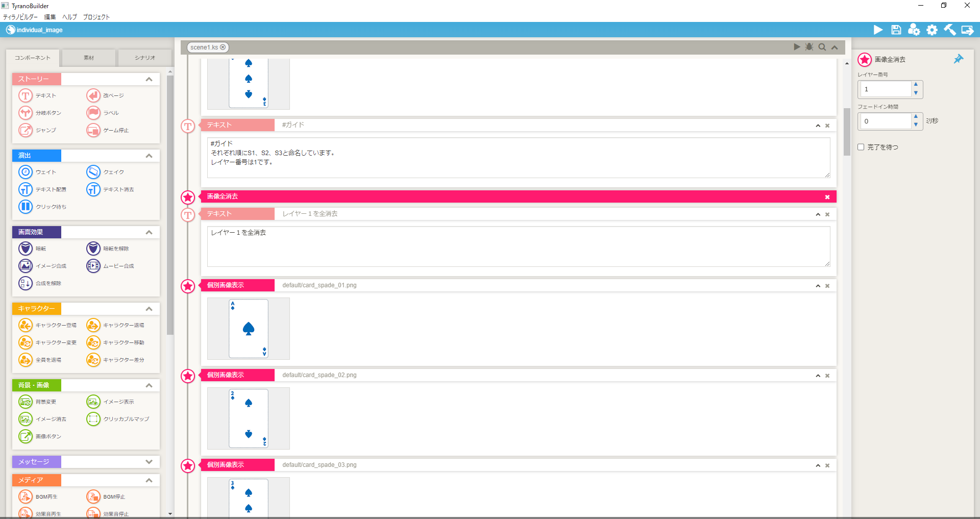Viewport: 980px width, 519px height.
Task: Select the クエイク effect icon
Action: (93, 172)
